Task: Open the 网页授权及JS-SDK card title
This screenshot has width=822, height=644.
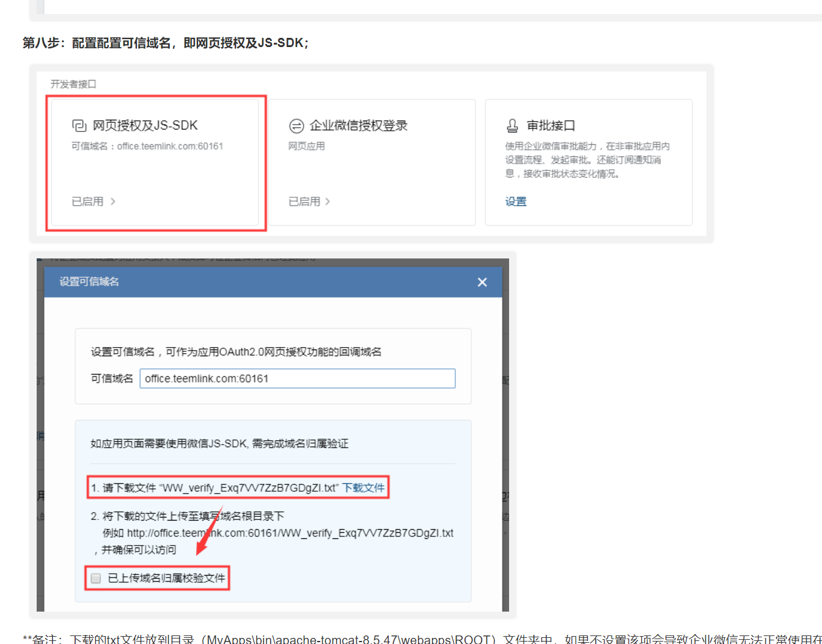Action: tap(145, 126)
